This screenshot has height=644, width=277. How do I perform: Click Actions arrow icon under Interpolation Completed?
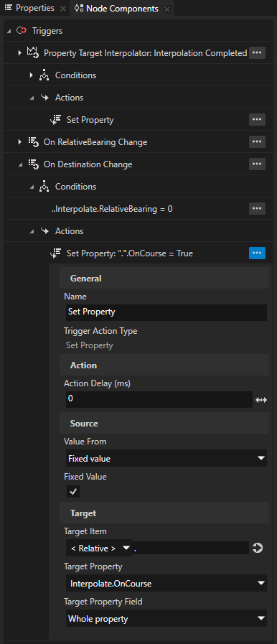(44, 98)
